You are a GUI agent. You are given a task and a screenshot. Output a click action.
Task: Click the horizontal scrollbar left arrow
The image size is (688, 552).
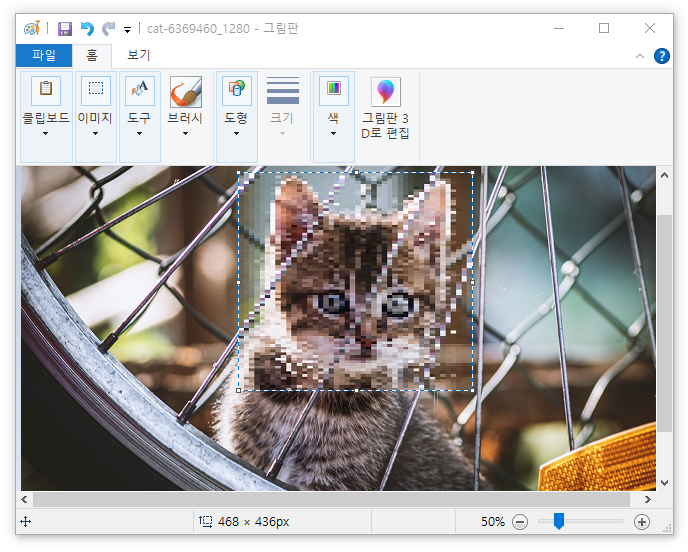coord(24,499)
